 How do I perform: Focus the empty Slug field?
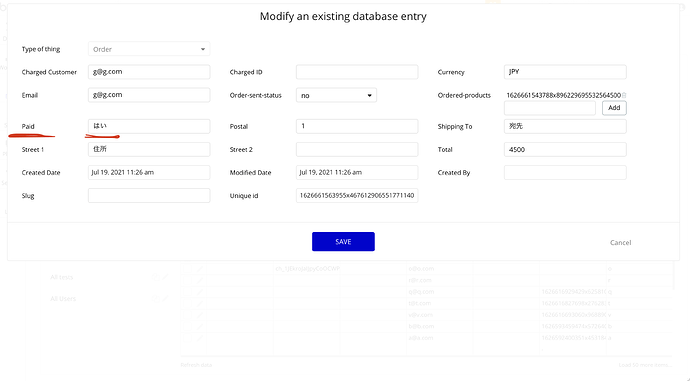click(x=149, y=196)
